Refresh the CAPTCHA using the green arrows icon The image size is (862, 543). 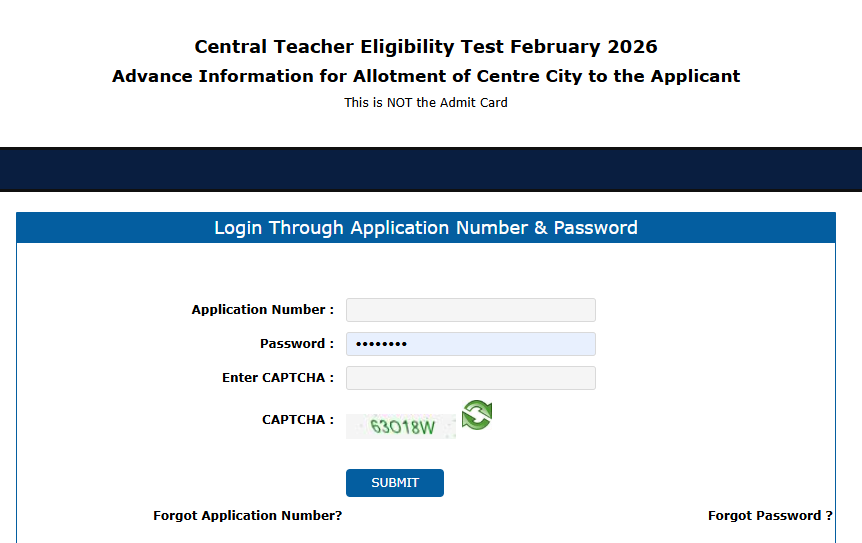(477, 415)
